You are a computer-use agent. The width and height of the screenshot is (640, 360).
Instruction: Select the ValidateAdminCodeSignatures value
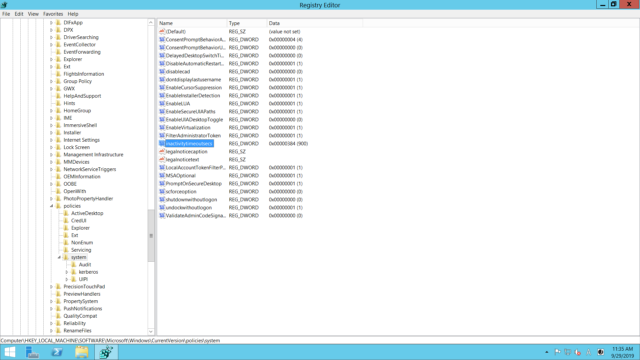click(196, 216)
